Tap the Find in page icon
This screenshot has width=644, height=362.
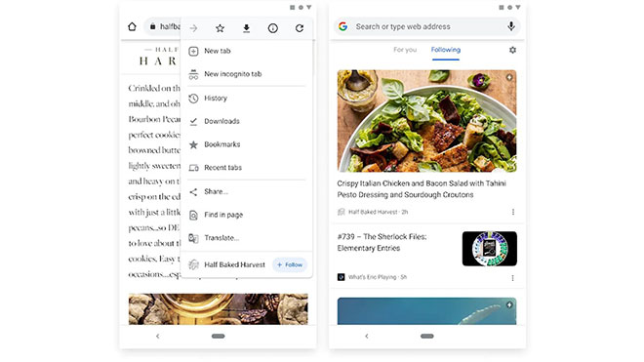pos(193,215)
